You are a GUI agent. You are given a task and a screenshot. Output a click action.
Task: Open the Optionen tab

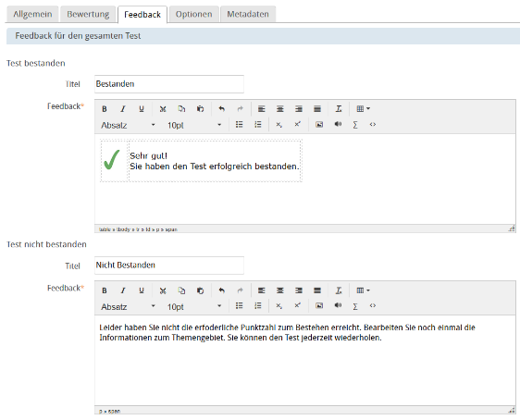point(193,14)
